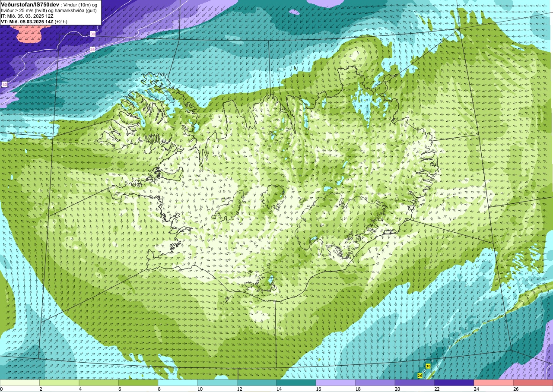Image resolution: width=553 pixels, height=392 pixels.
Task: Click the pale cream 0–2 m/s legend swatch
Action: pos(20,383)
